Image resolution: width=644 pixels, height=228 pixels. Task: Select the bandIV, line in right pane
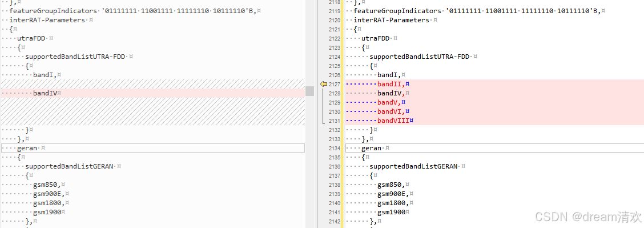[495, 93]
